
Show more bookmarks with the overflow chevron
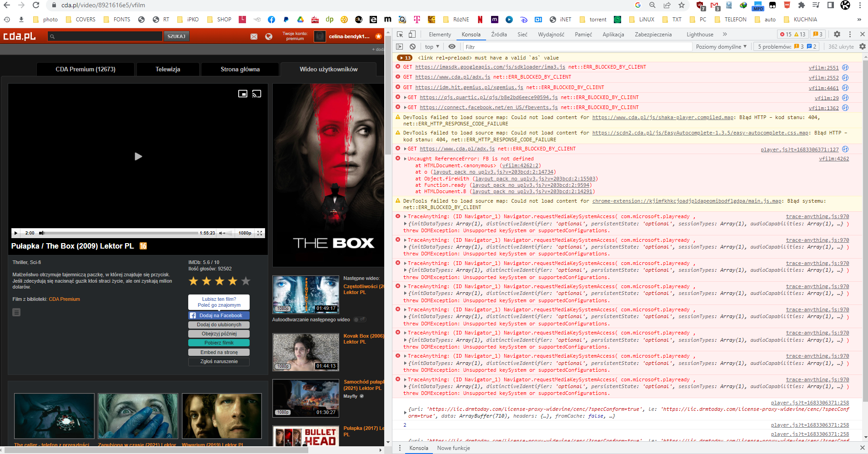[x=859, y=20]
